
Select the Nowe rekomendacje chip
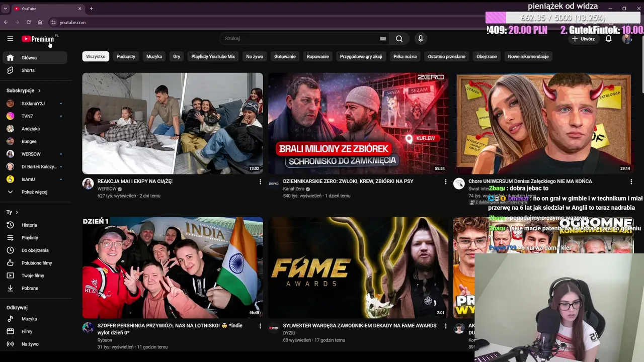point(528,56)
